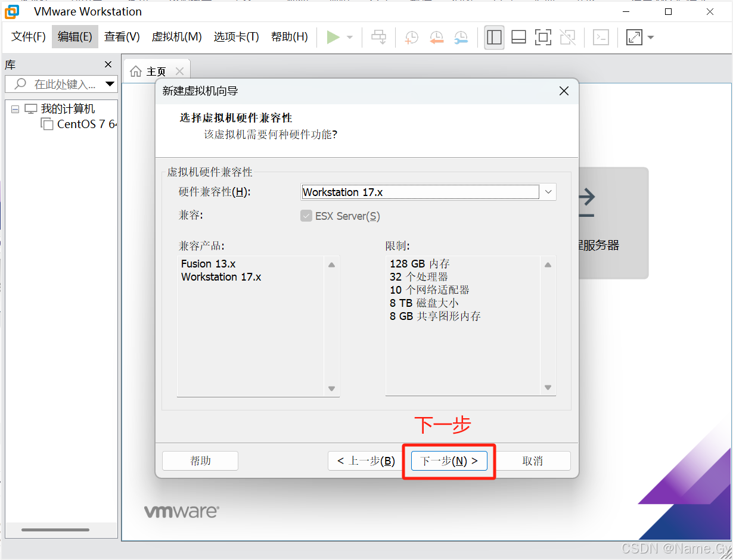This screenshot has width=733, height=560.
Task: Click scroll down arrow in 兼容产品 list
Action: [332, 388]
